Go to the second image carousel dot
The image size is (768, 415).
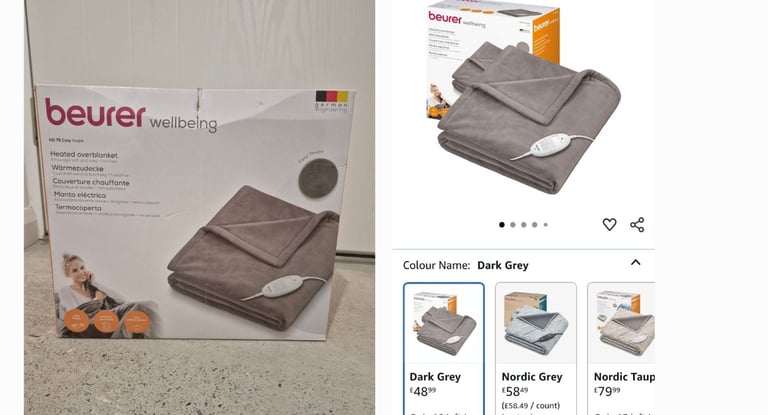point(513,225)
